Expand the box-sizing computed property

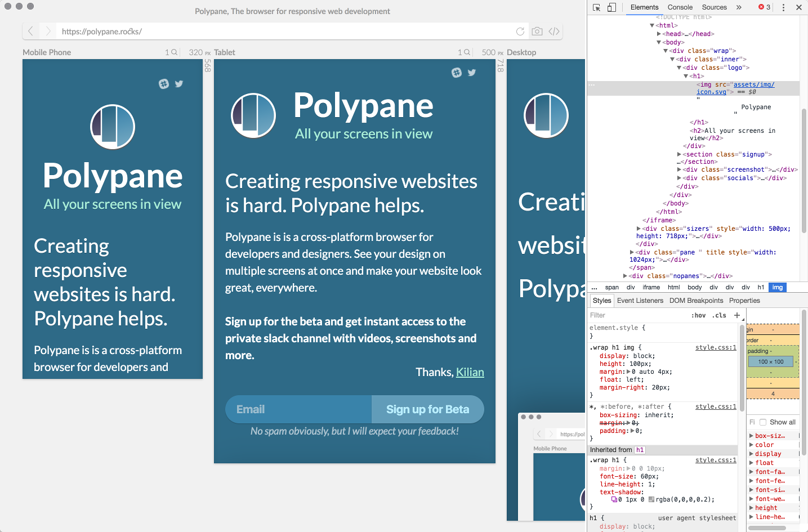tap(751, 436)
